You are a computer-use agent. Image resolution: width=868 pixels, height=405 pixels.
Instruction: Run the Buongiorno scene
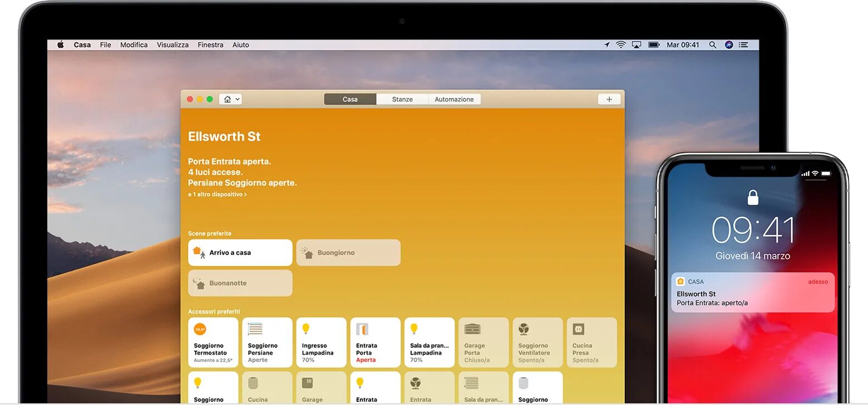click(348, 253)
